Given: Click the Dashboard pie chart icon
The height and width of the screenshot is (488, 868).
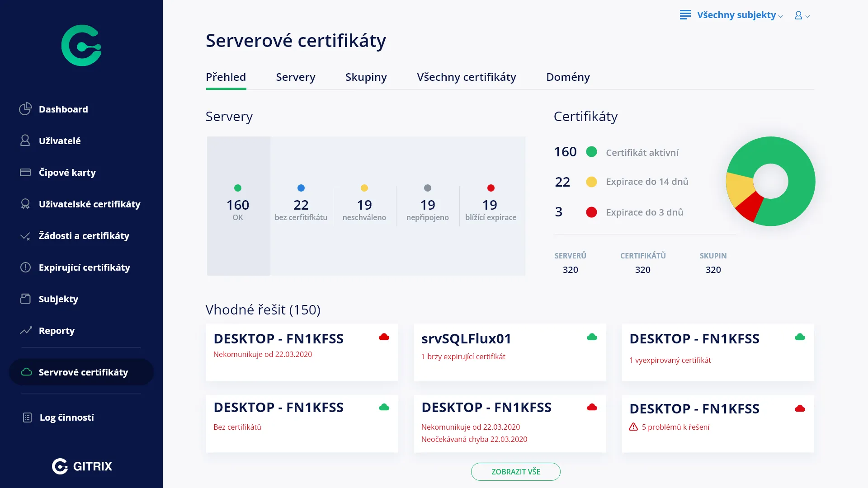Looking at the screenshot, I should point(25,109).
